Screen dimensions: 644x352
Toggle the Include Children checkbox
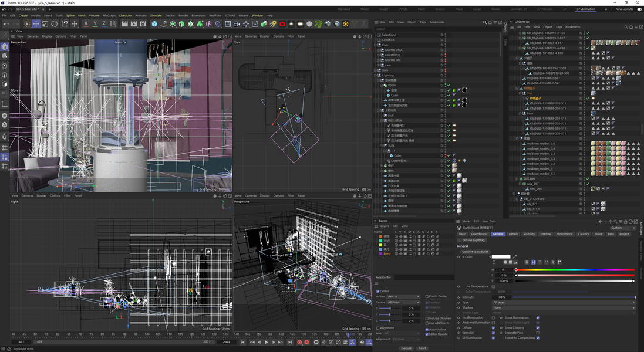427,318
